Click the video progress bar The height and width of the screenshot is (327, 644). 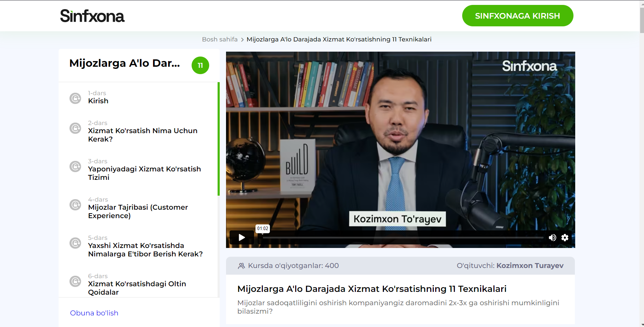(403, 238)
